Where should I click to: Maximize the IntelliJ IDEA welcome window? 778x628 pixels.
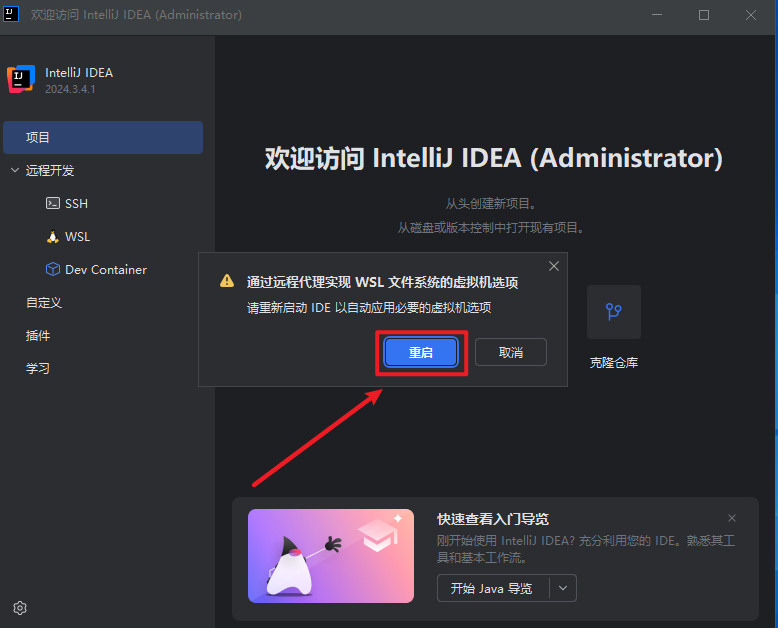click(x=704, y=15)
